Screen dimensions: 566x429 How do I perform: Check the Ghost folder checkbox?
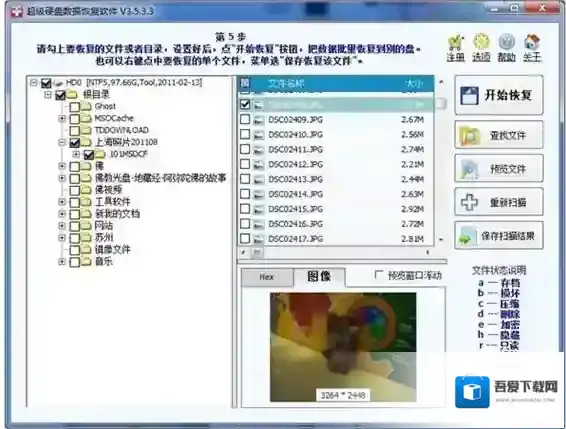[75, 107]
